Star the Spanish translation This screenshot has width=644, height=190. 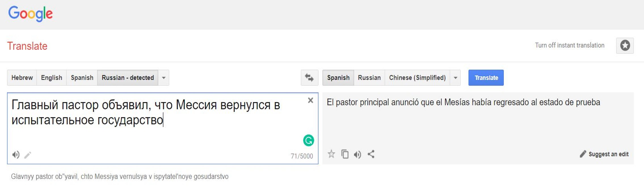pos(331,154)
